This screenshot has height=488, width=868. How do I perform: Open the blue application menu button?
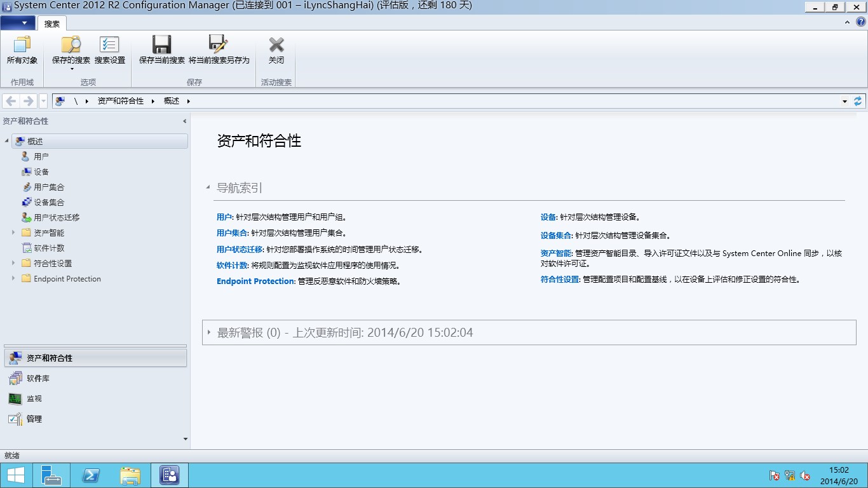(18, 23)
